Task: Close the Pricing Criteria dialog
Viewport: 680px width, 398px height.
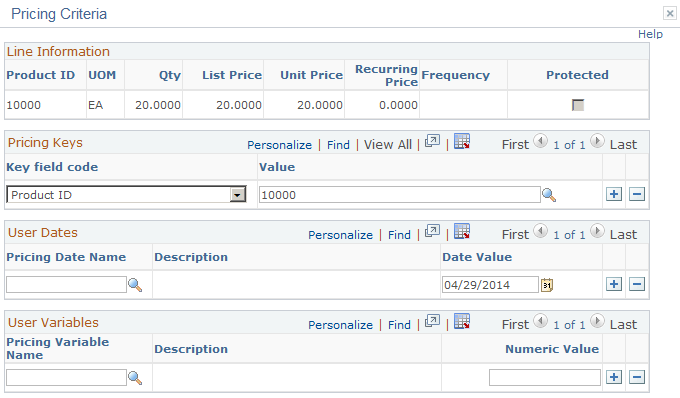Action: (670, 13)
